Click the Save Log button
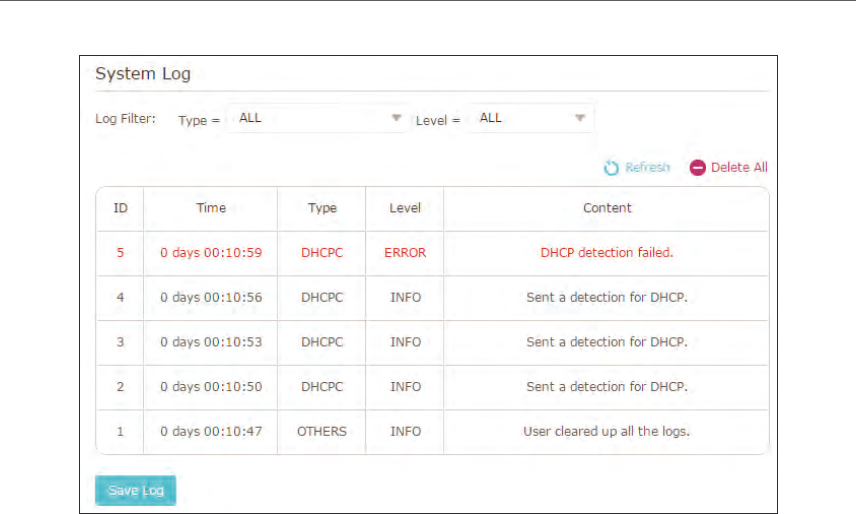This screenshot has width=856, height=514. pyautogui.click(x=135, y=490)
